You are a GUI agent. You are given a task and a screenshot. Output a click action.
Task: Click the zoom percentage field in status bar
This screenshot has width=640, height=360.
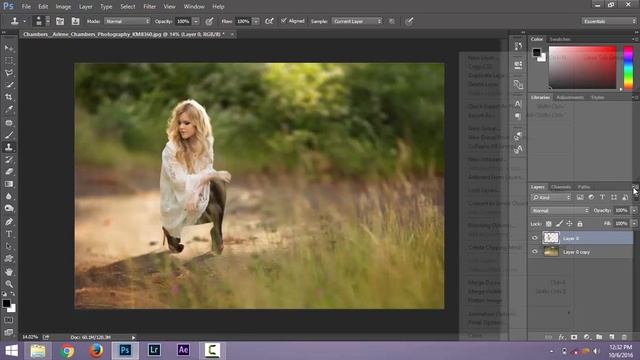tap(30, 337)
